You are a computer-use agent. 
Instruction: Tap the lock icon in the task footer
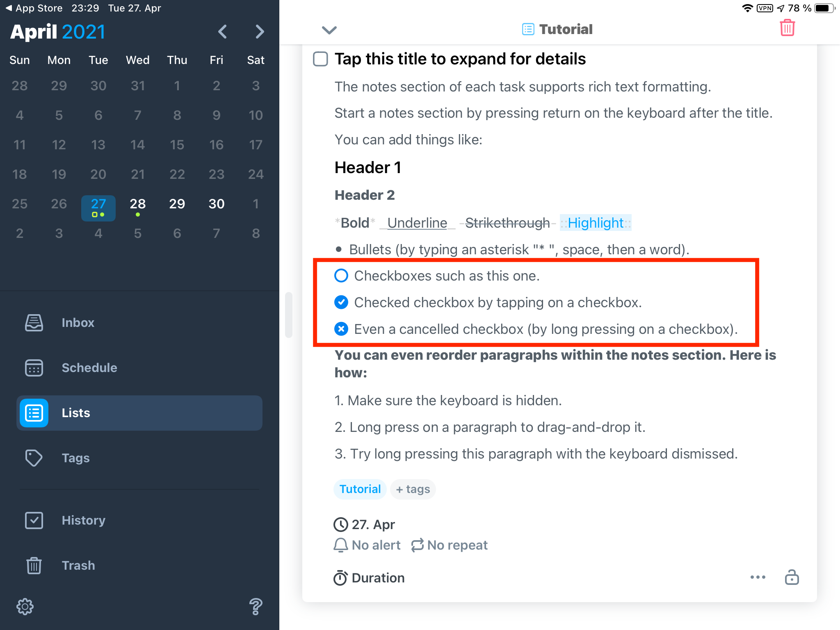pos(792,577)
